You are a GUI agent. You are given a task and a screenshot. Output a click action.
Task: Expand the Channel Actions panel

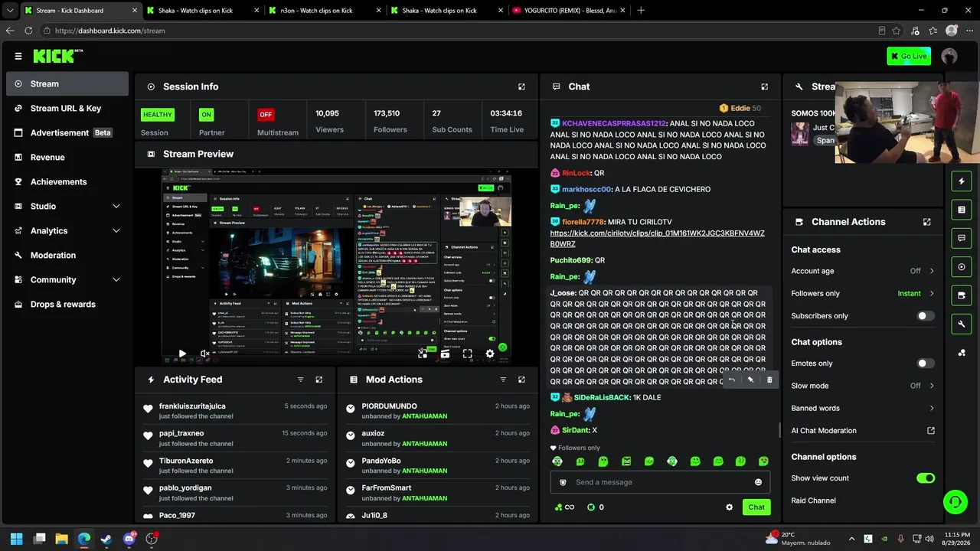pyautogui.click(x=927, y=222)
